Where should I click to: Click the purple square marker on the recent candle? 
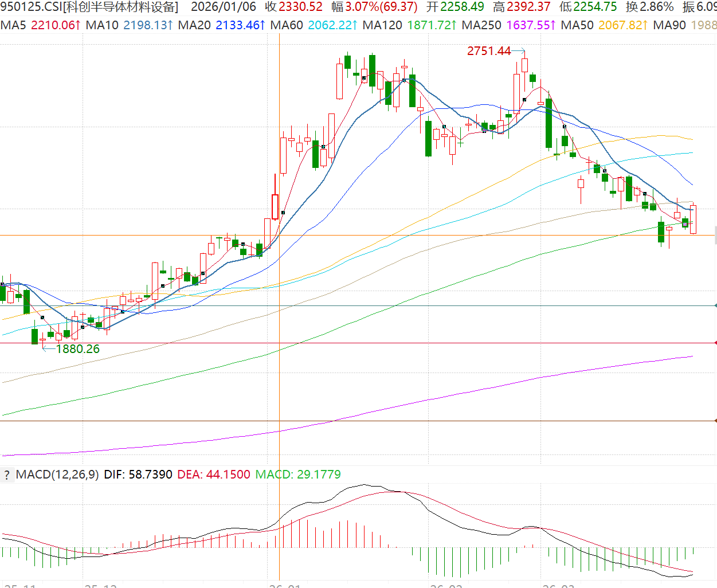[685, 224]
